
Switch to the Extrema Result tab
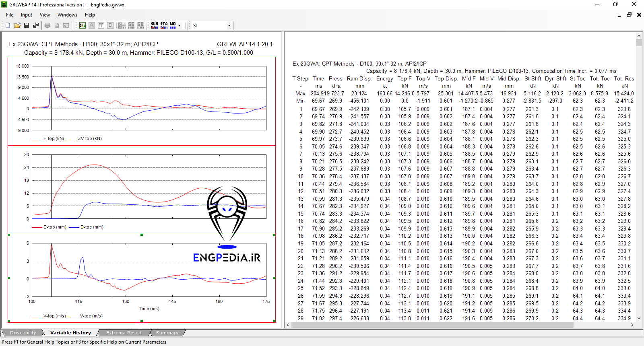point(124,333)
